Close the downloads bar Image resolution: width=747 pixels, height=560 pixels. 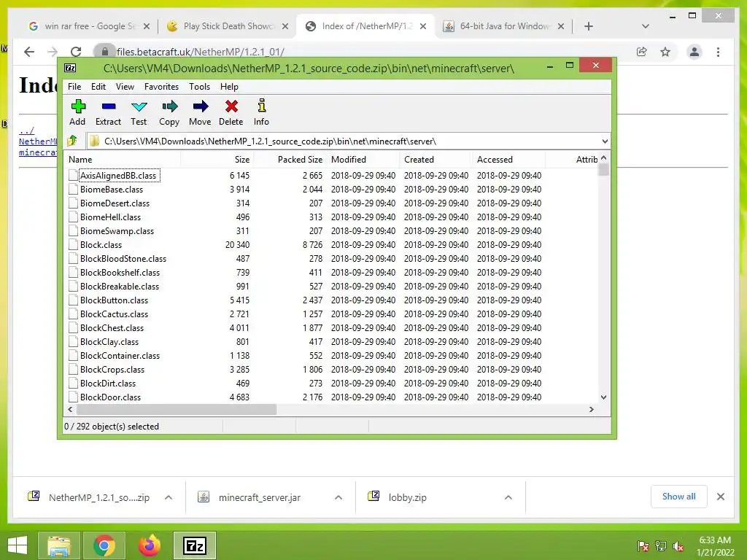pyautogui.click(x=720, y=497)
